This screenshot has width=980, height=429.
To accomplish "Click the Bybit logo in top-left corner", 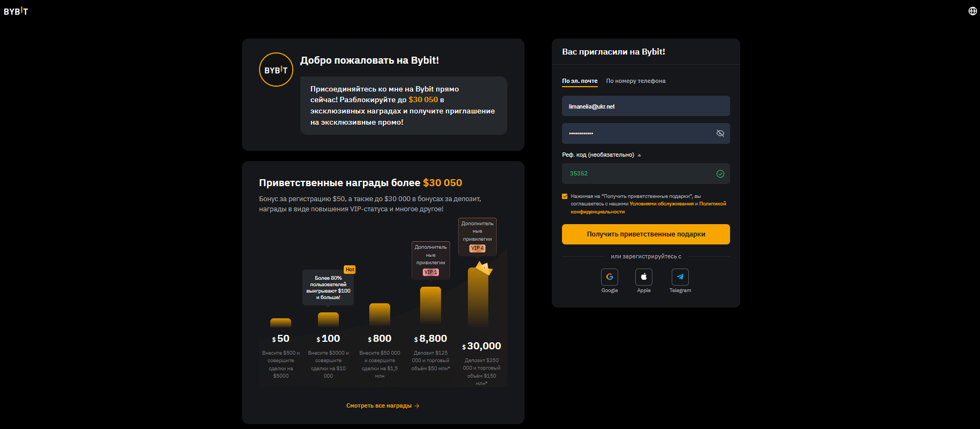I will [16, 11].
